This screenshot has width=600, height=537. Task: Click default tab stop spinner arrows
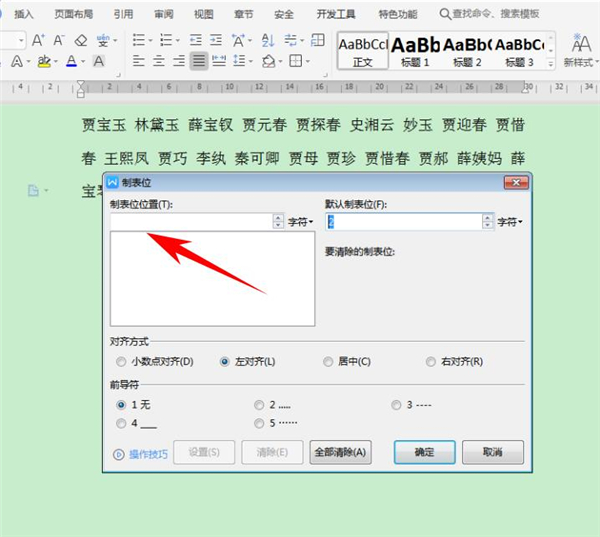point(487,222)
